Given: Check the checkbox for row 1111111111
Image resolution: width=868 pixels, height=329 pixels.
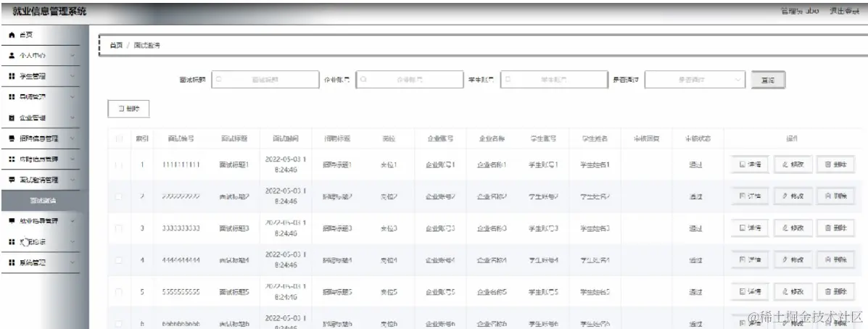Looking at the screenshot, I should pyautogui.click(x=119, y=164).
